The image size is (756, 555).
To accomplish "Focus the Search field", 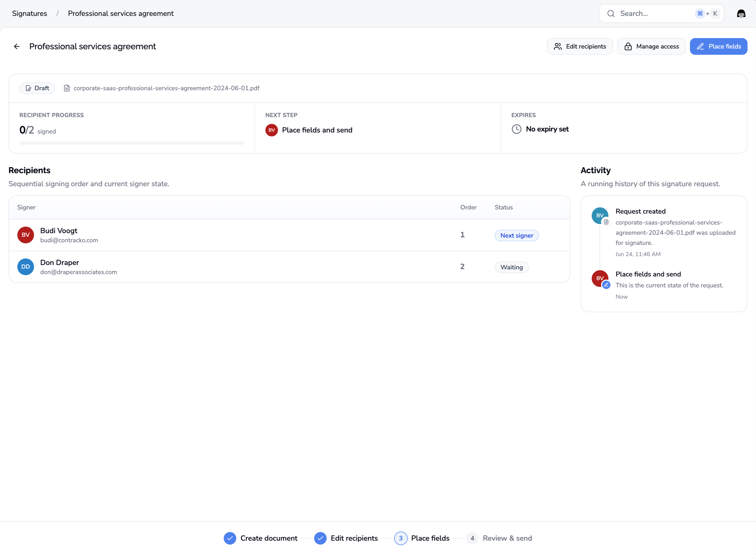I will [661, 14].
